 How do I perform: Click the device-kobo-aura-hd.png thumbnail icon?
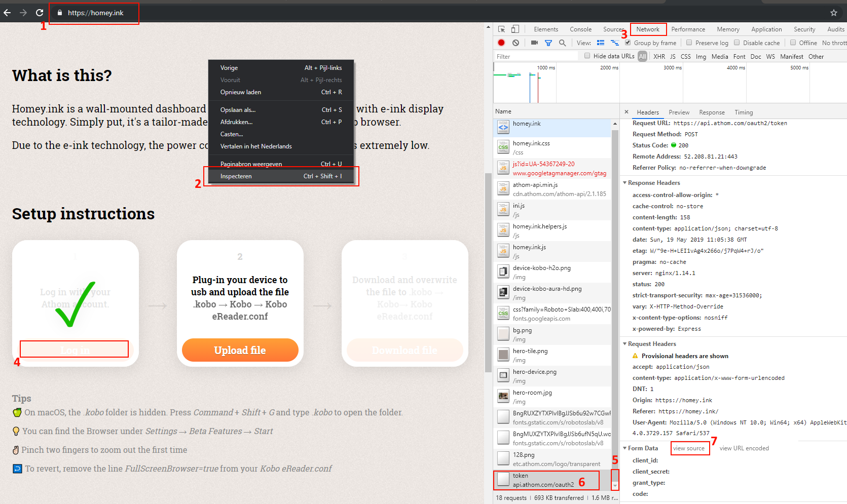[503, 293]
